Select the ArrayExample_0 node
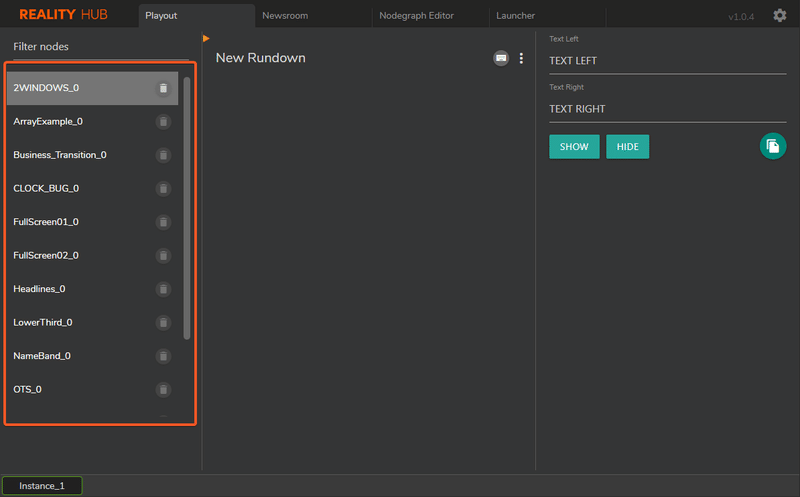 click(x=92, y=122)
